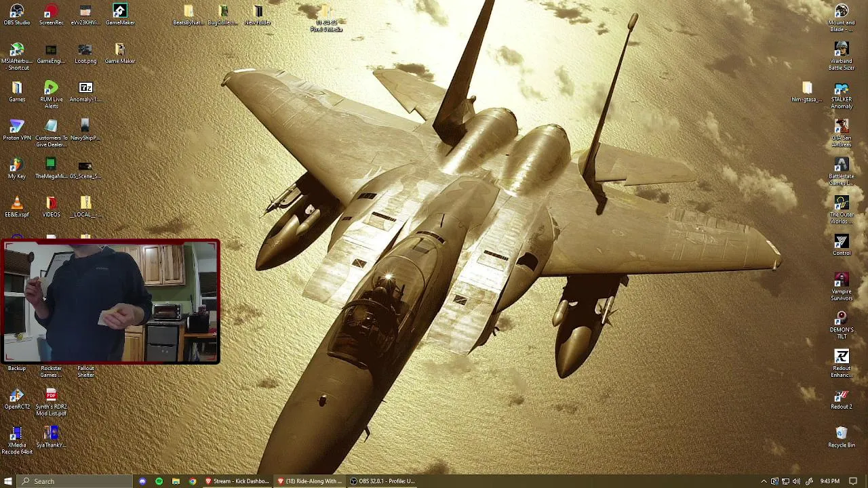
Task: Select the EE&E.xspf VLC playlist
Action: tap(17, 207)
